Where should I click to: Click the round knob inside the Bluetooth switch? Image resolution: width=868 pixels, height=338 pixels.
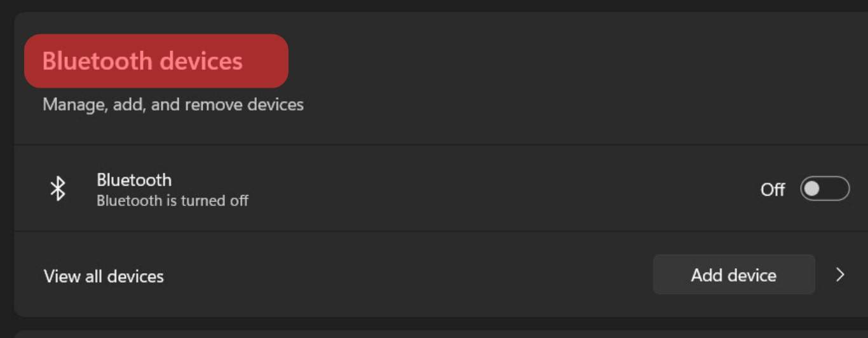pyautogui.click(x=812, y=189)
